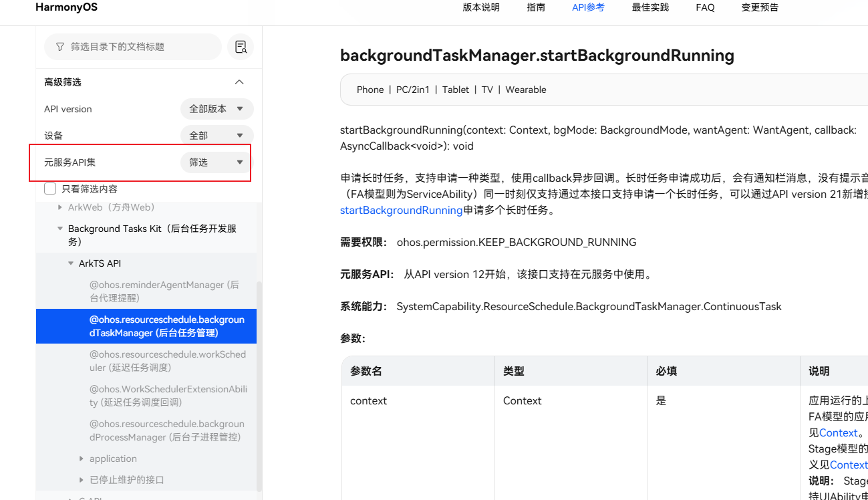Screen dimensions: 868x500
Task: Click the 参数： section label
Action: click(353, 338)
